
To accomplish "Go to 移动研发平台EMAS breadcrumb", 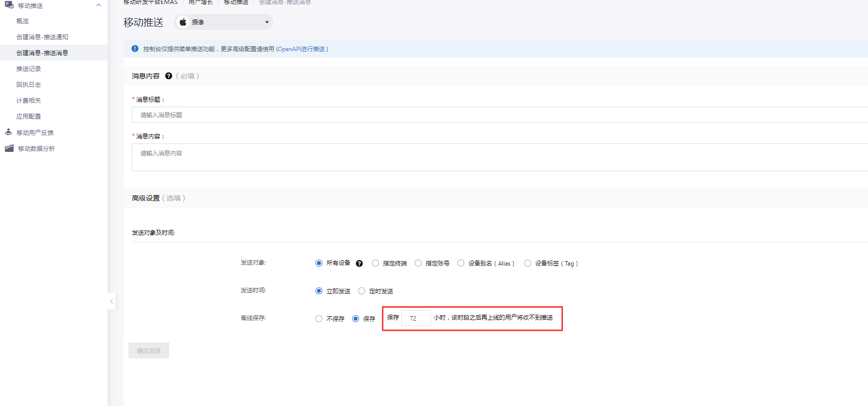I will tap(150, 2).
